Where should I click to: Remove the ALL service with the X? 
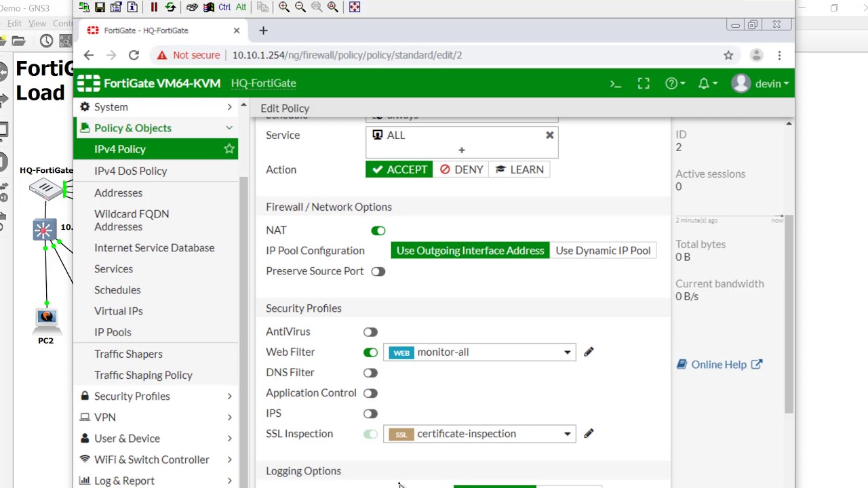[550, 135]
